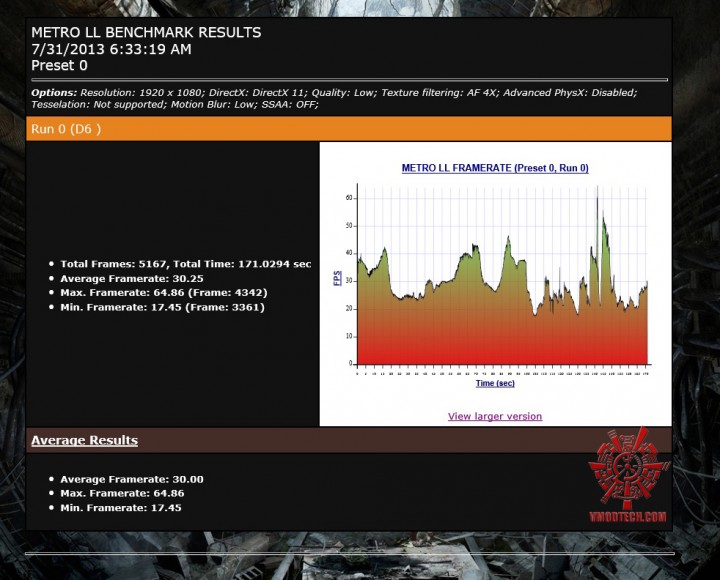Click Max. Framerate: 64.86 (Frame: 4342)

pos(163,293)
